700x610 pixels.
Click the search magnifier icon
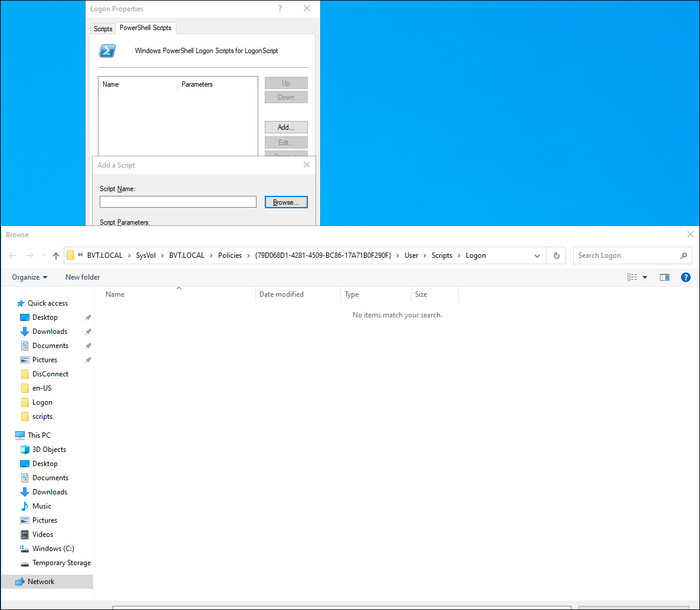[x=683, y=255]
